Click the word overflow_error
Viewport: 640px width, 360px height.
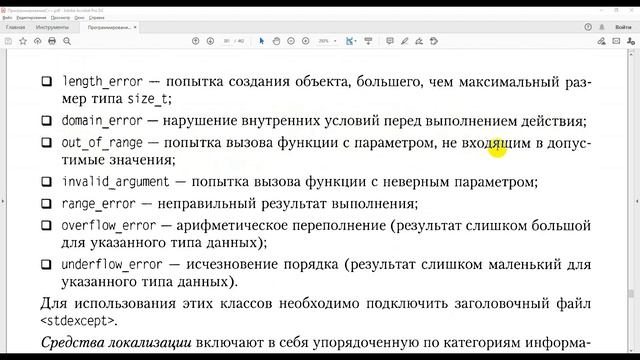[x=109, y=226]
